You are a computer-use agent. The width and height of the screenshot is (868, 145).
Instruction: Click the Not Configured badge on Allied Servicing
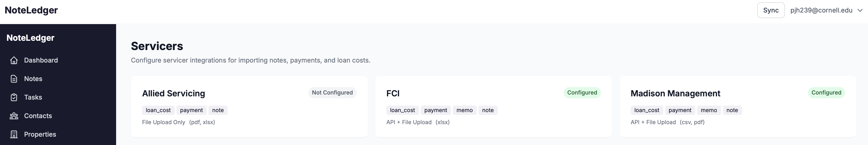[x=332, y=92]
